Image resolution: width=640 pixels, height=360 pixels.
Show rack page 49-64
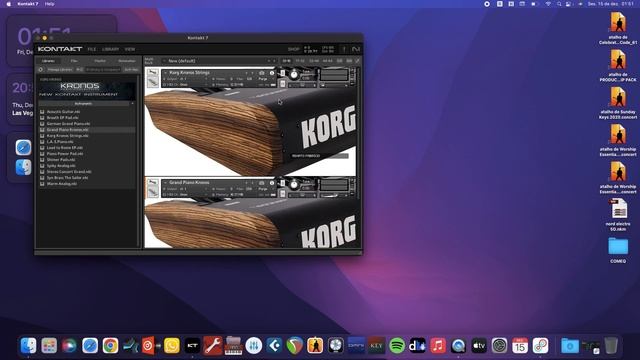click(327, 61)
